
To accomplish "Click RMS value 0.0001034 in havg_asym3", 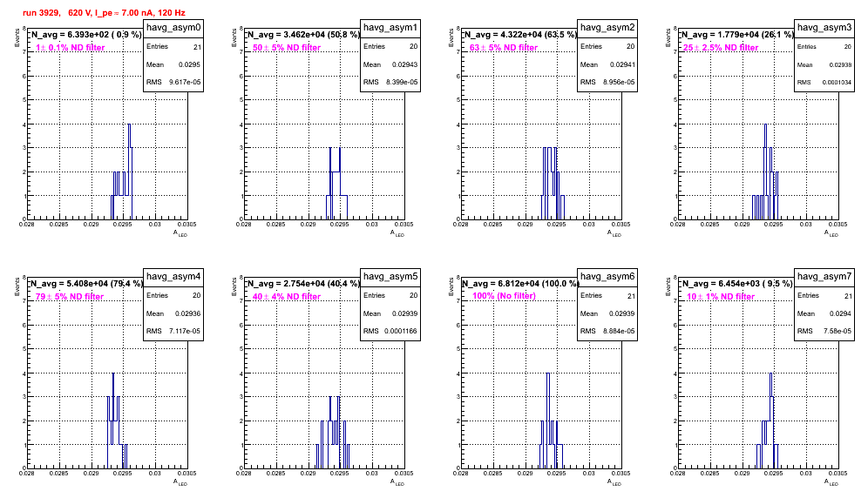I will point(837,83).
